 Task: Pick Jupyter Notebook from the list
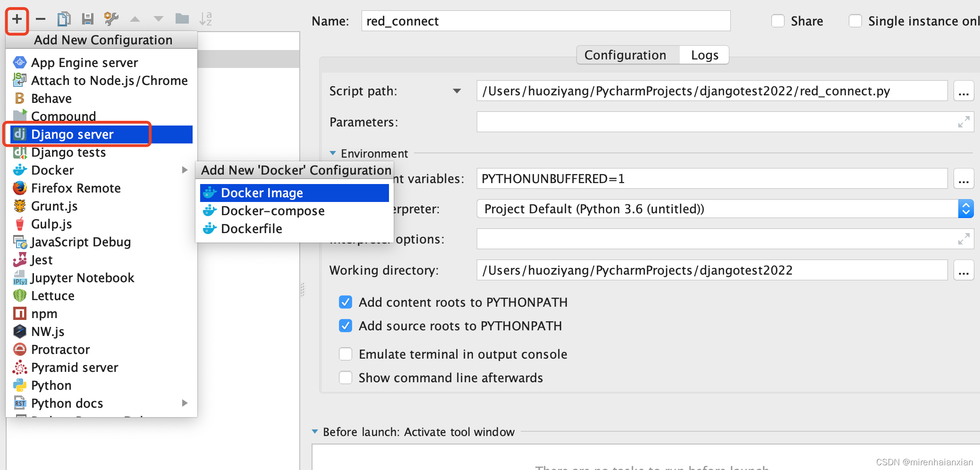tap(101, 278)
